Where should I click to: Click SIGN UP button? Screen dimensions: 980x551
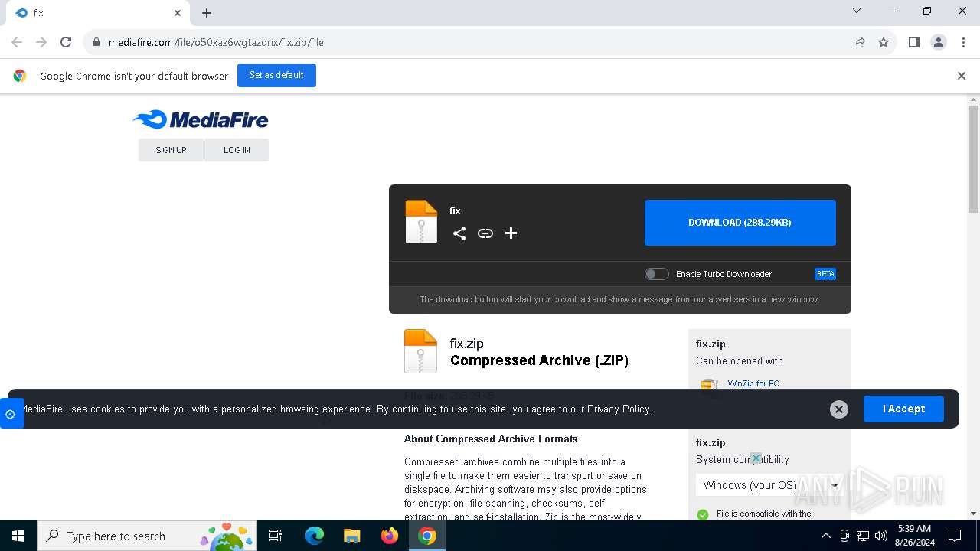171,150
